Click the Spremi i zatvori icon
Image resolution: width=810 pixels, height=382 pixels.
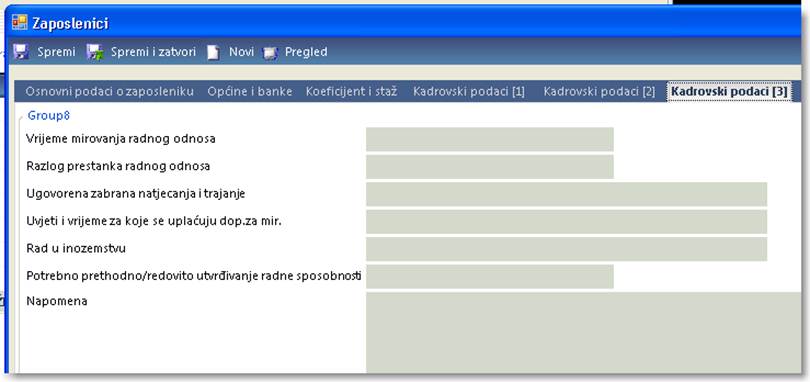[x=95, y=52]
